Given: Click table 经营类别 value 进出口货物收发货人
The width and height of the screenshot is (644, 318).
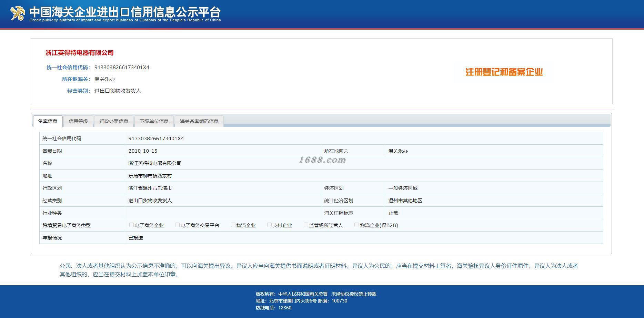Looking at the screenshot, I should pos(150,201).
